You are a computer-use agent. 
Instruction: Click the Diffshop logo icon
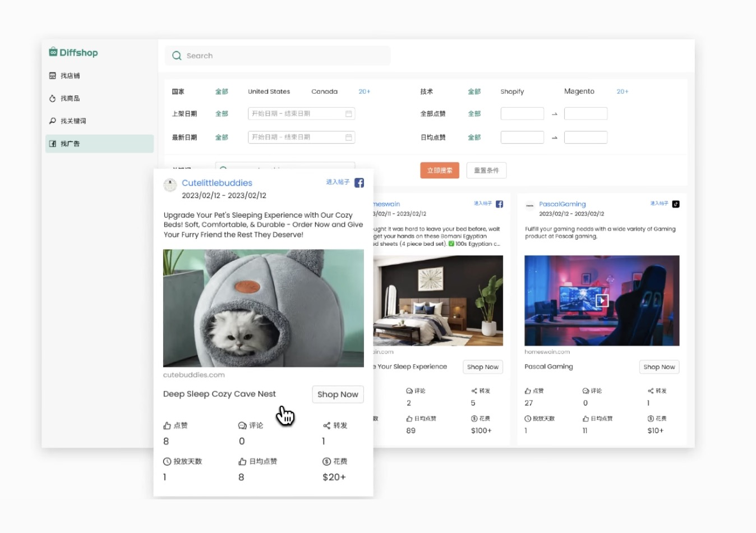pyautogui.click(x=53, y=52)
